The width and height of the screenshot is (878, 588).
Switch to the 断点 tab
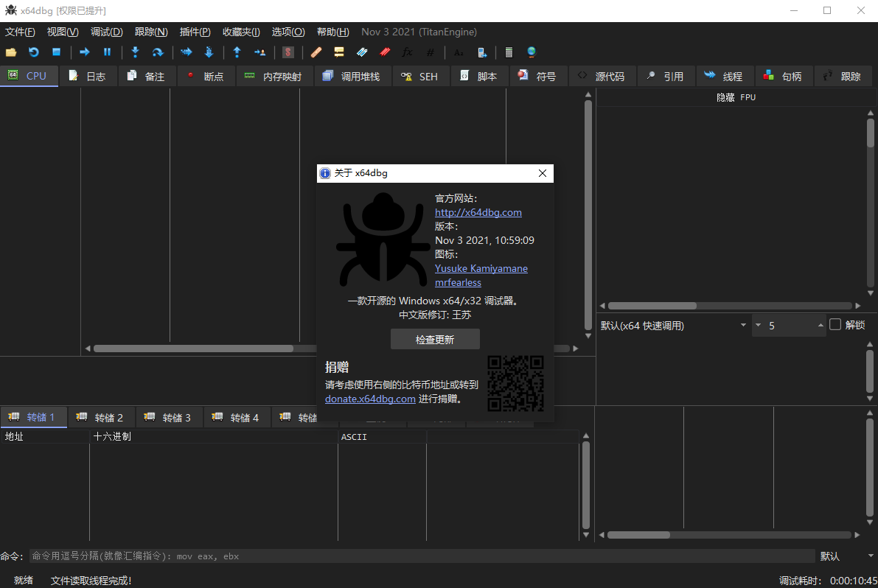[x=206, y=76]
